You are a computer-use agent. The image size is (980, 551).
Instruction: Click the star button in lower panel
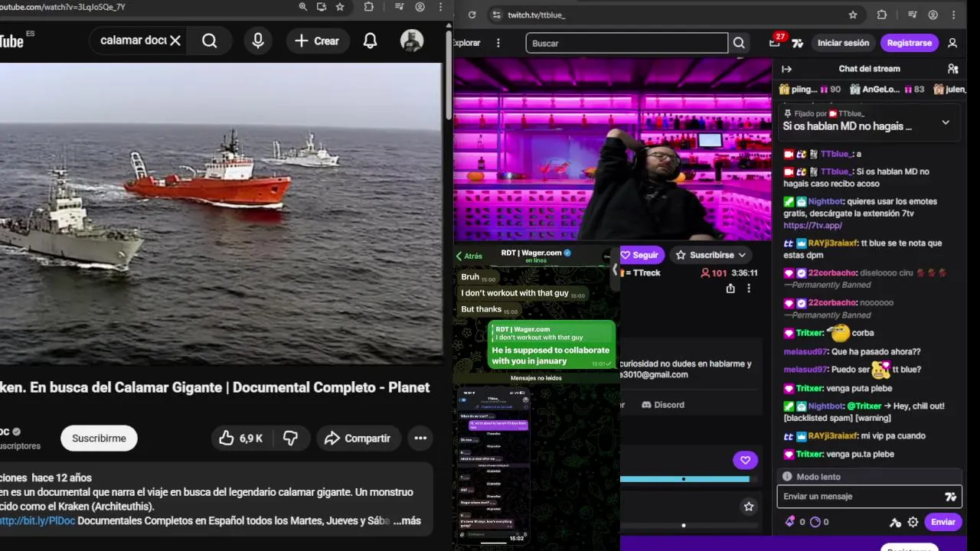pyautogui.click(x=749, y=507)
